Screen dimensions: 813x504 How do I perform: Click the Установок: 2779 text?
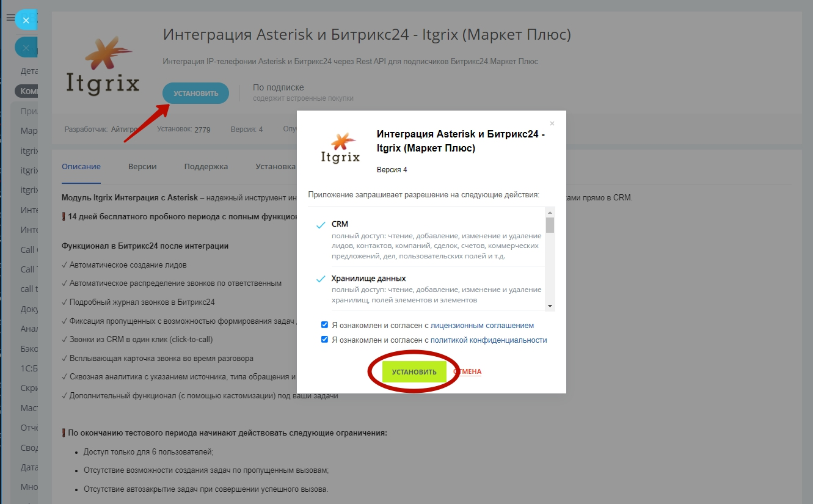[x=183, y=130]
